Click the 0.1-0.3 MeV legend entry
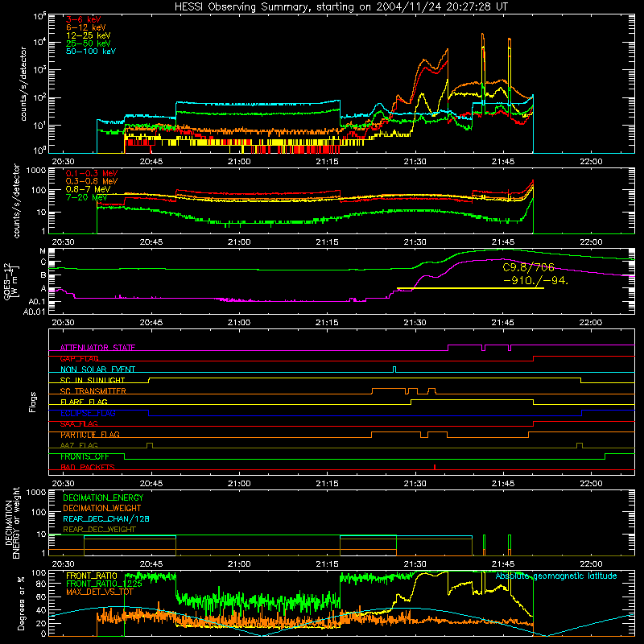This screenshot has width=644, height=644. click(92, 173)
